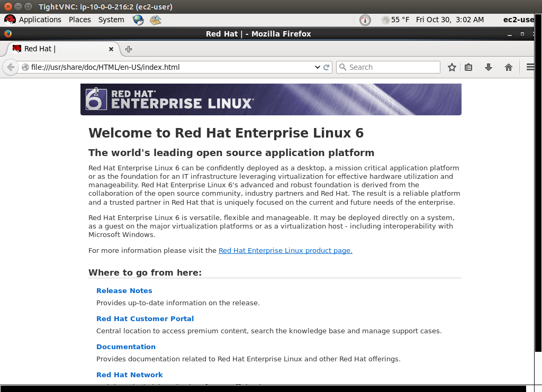
Task: Open the Places menu
Action: click(79, 20)
